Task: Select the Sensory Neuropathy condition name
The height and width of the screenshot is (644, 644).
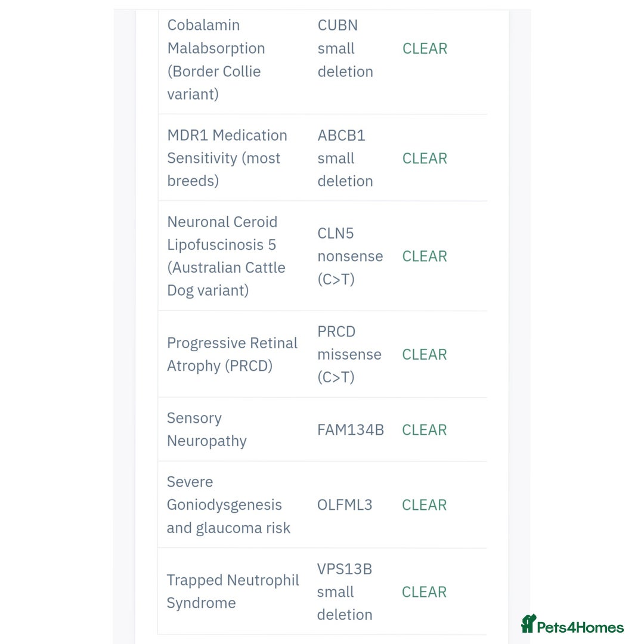Action: [x=206, y=429]
